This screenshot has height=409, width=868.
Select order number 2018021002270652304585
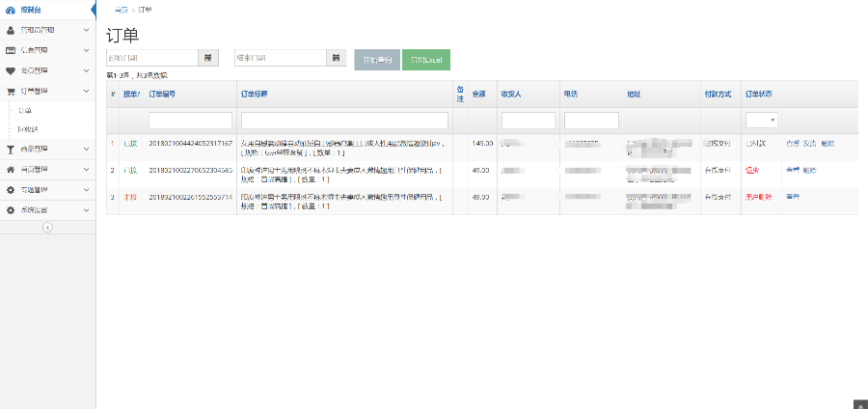(x=190, y=171)
